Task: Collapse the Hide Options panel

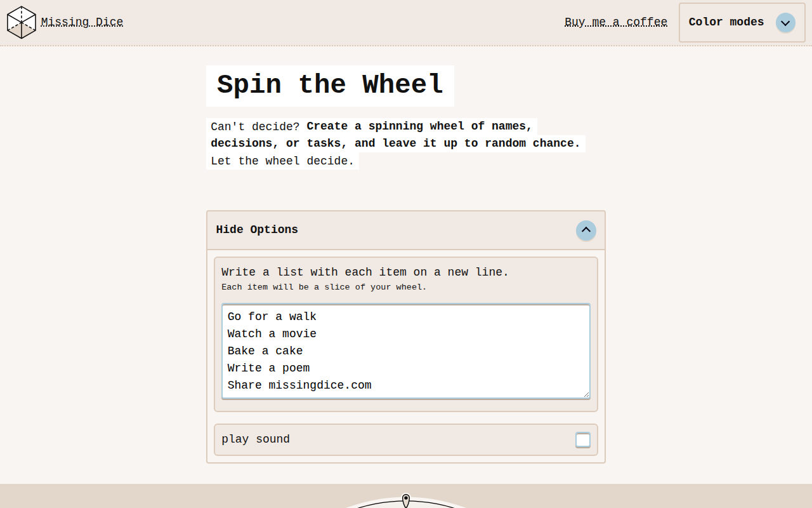Action: tap(406, 230)
